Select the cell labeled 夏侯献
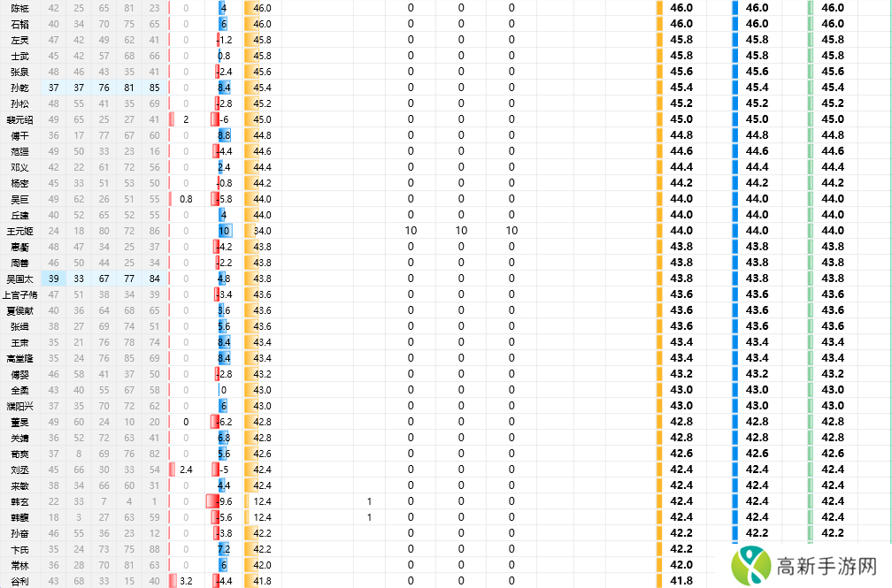892x588 pixels. click(19, 310)
